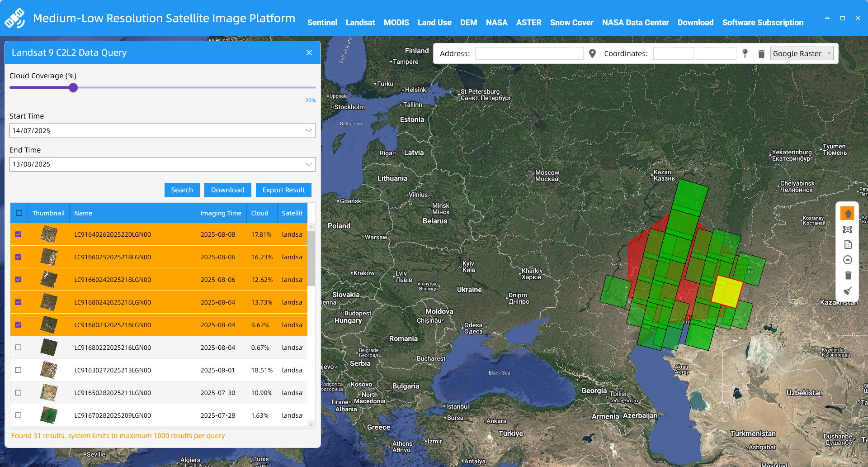The image size is (868, 467).
Task: Click the Address input field
Action: [529, 53]
